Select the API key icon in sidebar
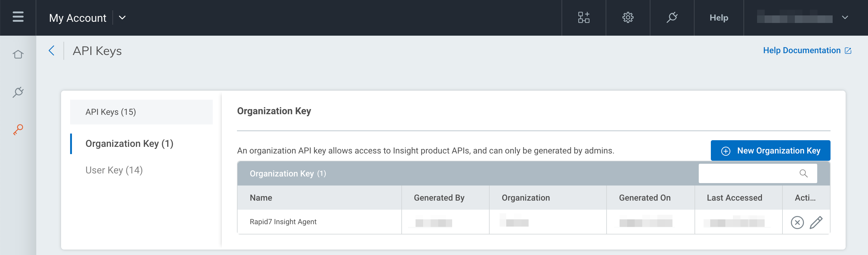Screen dimensions: 868x255 (x=18, y=130)
